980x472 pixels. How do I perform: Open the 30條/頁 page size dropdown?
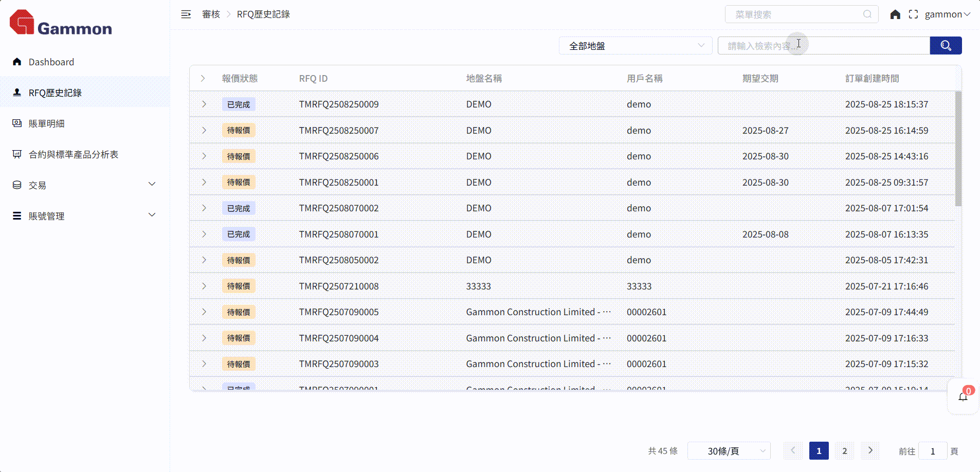pyautogui.click(x=729, y=451)
